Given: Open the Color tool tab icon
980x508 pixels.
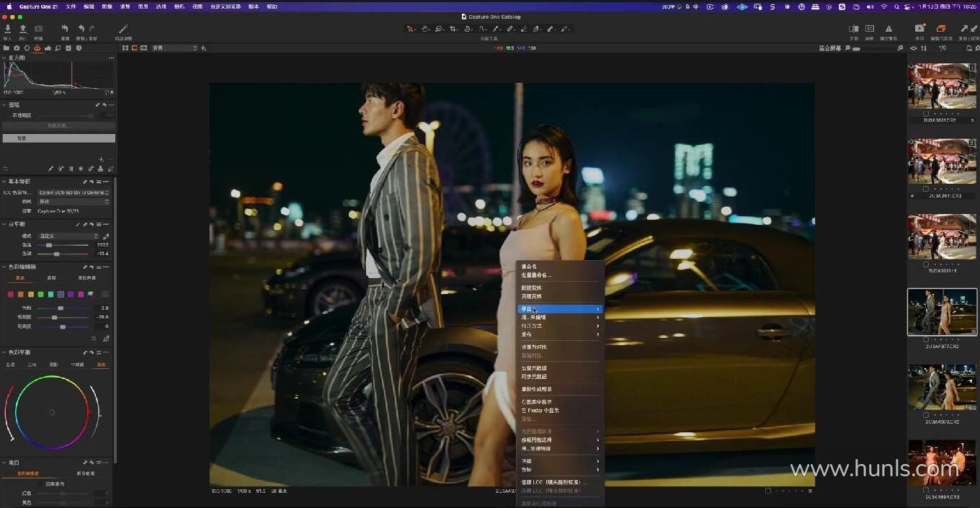Looking at the screenshot, I should pyautogui.click(x=37, y=48).
